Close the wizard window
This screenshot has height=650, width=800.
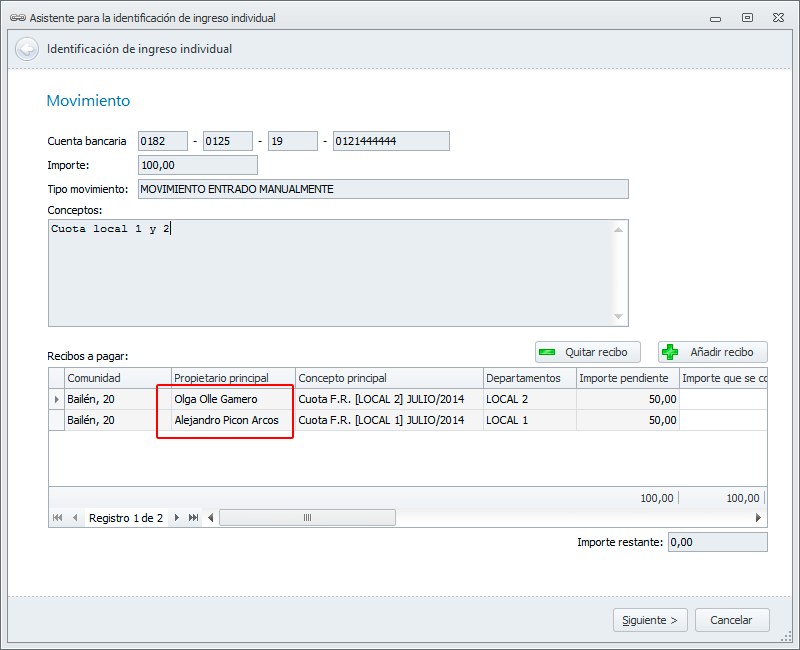tap(778, 18)
